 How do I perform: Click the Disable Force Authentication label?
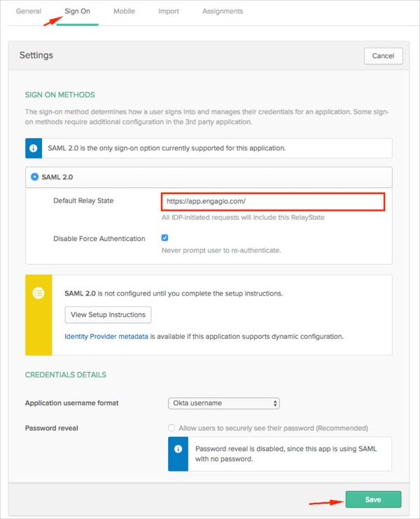99,239
